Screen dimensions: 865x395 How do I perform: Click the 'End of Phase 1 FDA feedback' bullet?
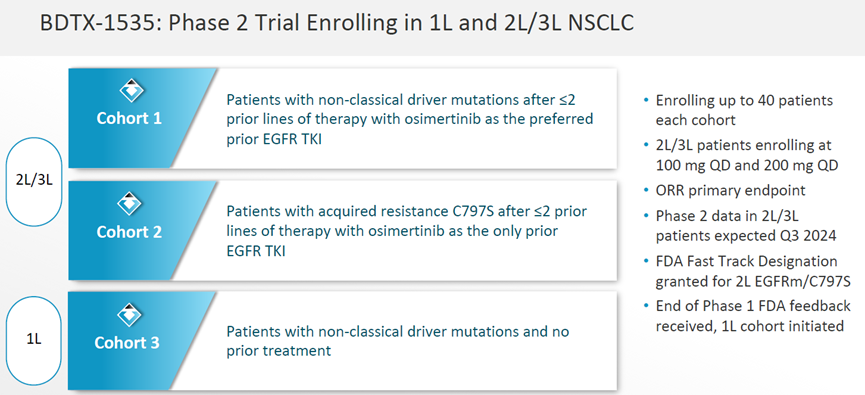coord(752,316)
